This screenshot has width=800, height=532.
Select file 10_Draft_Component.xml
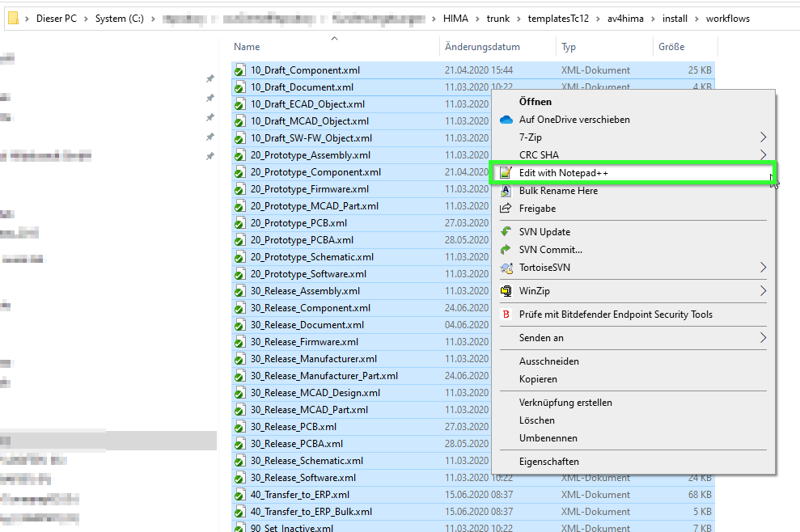pos(305,70)
